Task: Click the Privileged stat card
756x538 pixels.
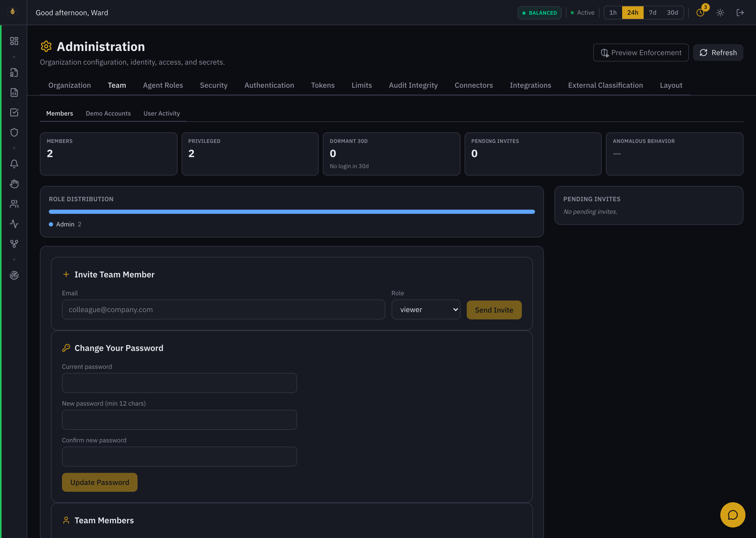Action: click(x=250, y=154)
